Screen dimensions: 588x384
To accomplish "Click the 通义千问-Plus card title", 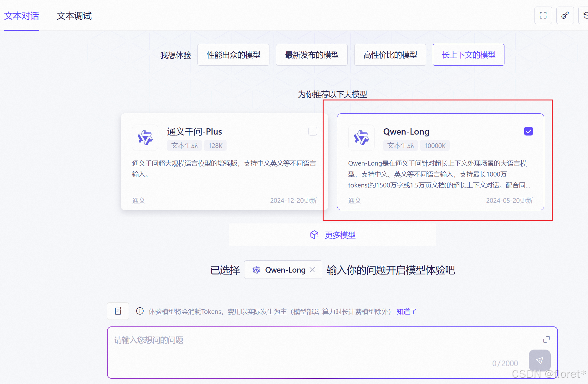I will point(194,131).
